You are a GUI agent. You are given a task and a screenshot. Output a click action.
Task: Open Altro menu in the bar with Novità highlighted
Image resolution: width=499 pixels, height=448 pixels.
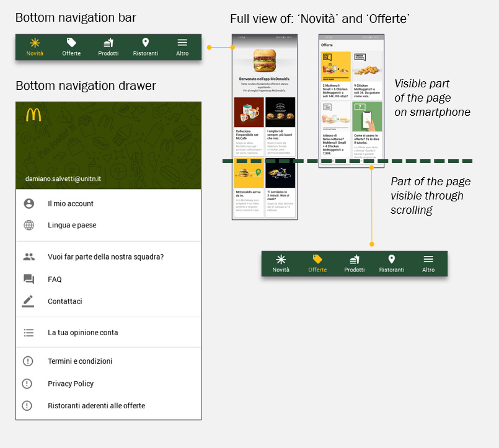pyautogui.click(x=182, y=46)
